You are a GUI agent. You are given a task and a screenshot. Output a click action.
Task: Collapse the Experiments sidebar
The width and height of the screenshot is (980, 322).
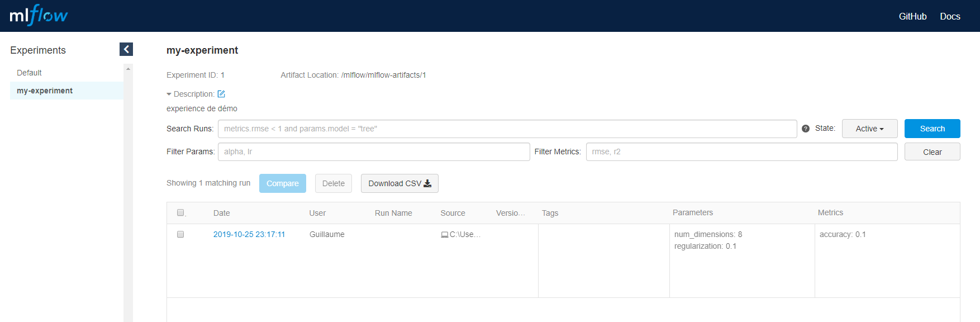pyautogui.click(x=126, y=49)
